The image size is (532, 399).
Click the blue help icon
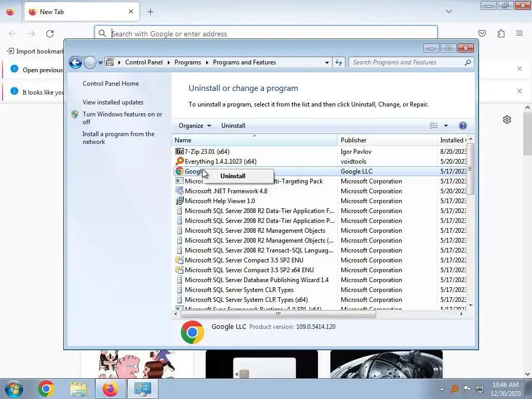462,126
